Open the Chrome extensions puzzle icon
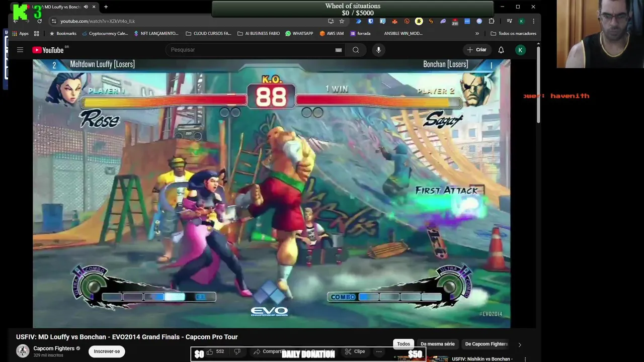The height and width of the screenshot is (362, 644). [x=492, y=21]
